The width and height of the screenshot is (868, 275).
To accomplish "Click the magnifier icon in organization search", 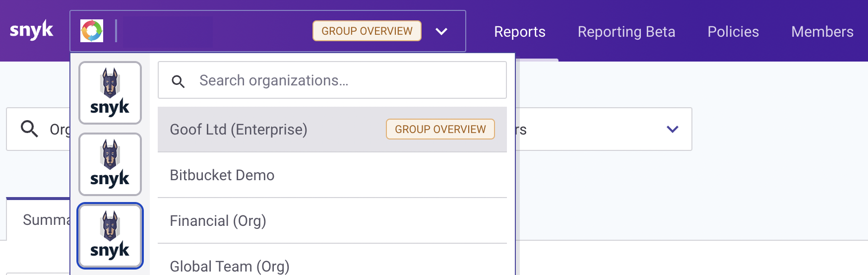I will click(178, 81).
